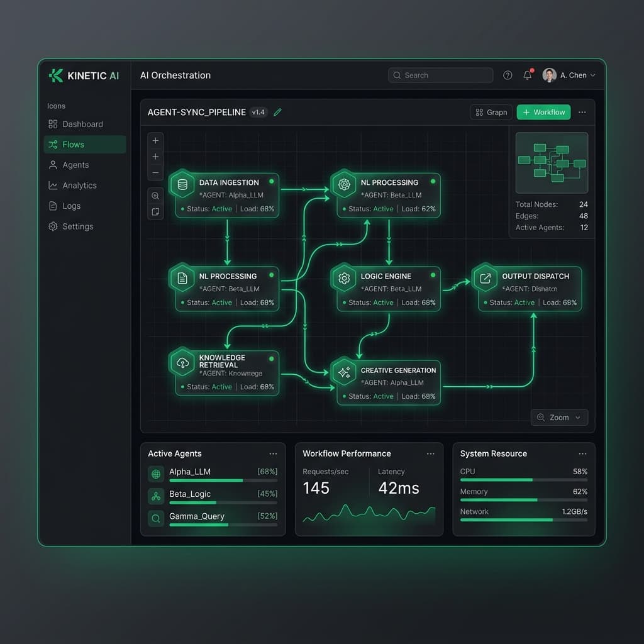Click the Total Nodes value 24
The height and width of the screenshot is (644, 644).
[584, 204]
